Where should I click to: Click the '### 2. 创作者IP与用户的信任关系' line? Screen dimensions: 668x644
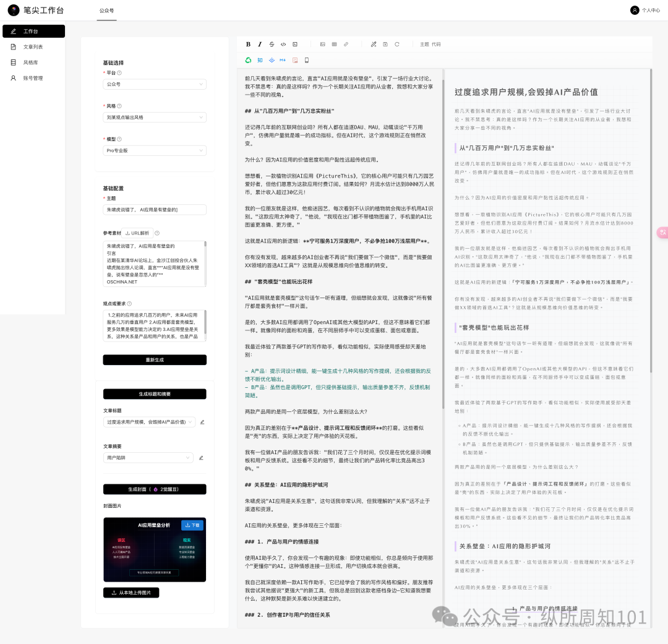coord(287,615)
